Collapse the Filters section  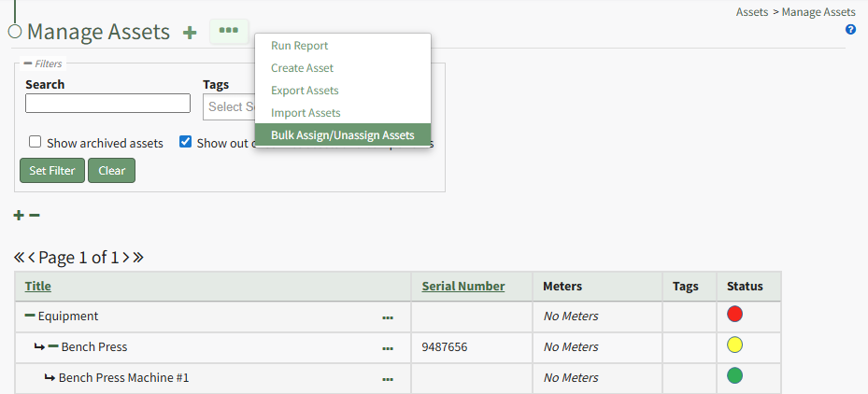(x=28, y=63)
